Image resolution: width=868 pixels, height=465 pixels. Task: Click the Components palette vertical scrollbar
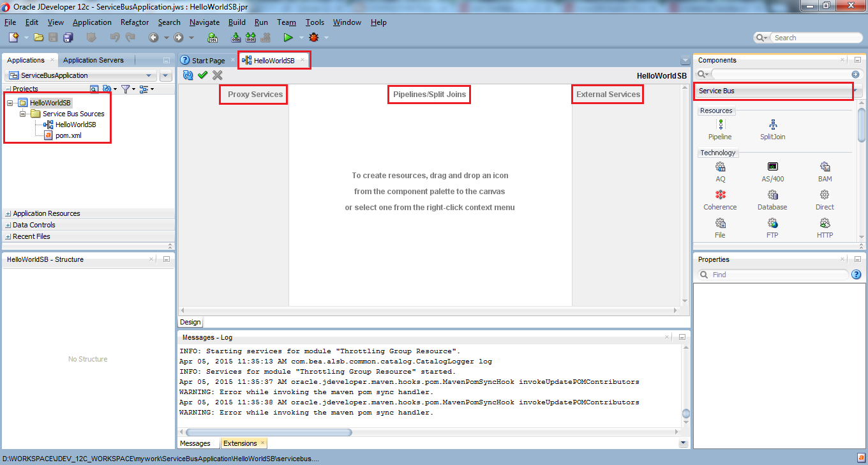(x=862, y=126)
